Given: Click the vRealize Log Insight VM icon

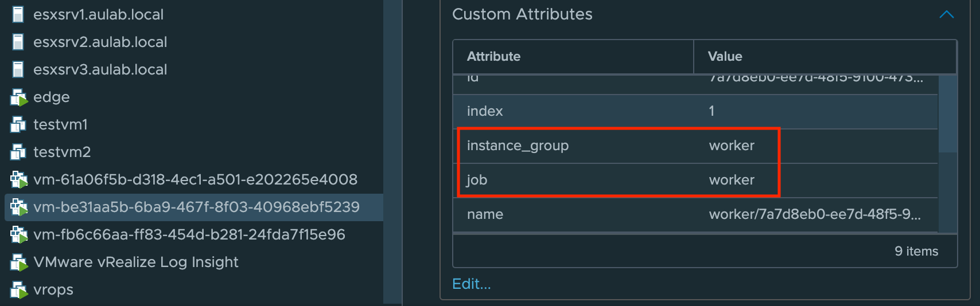Looking at the screenshot, I should [19, 262].
